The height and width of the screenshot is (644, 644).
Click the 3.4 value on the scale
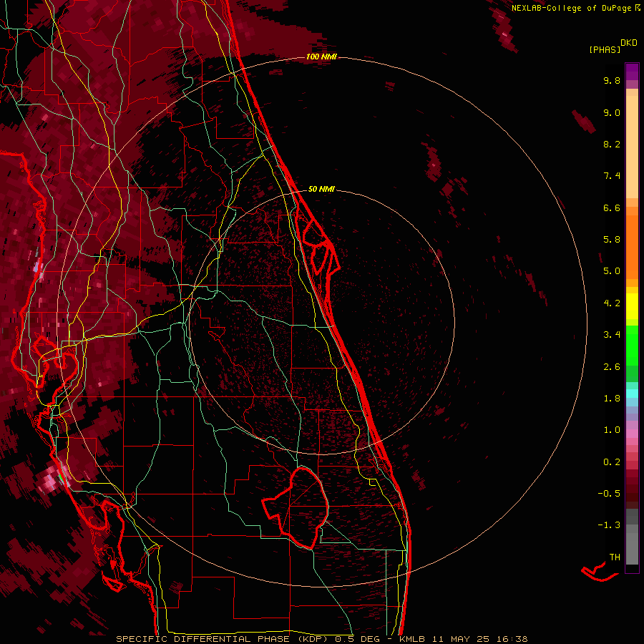click(612, 335)
